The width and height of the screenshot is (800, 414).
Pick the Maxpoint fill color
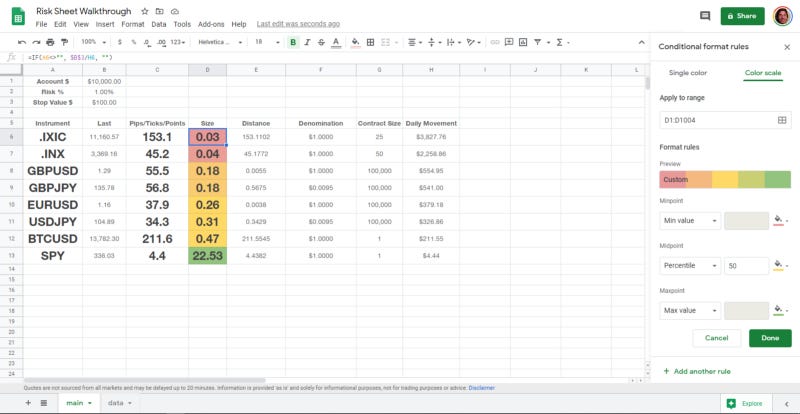coord(781,310)
